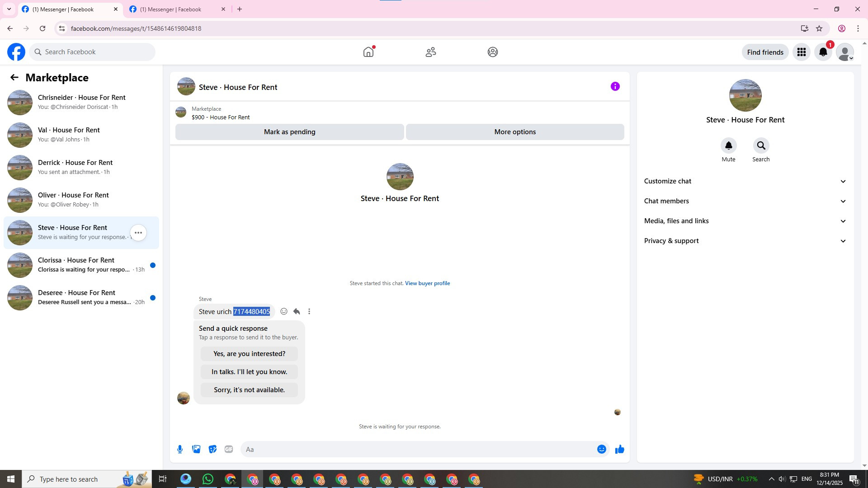Image resolution: width=868 pixels, height=488 pixels.
Task: Open WhatsApp from the Windows taskbar
Action: [x=208, y=479]
